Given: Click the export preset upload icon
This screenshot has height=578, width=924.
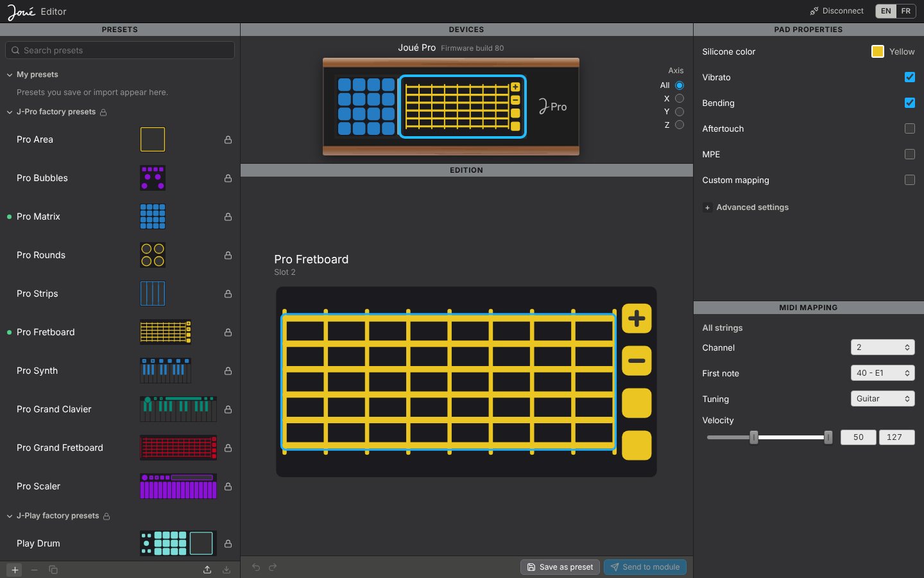Looking at the screenshot, I should point(207,570).
